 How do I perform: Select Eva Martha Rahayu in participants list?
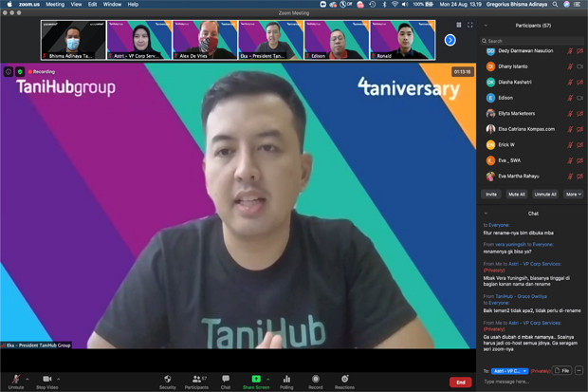point(532,177)
